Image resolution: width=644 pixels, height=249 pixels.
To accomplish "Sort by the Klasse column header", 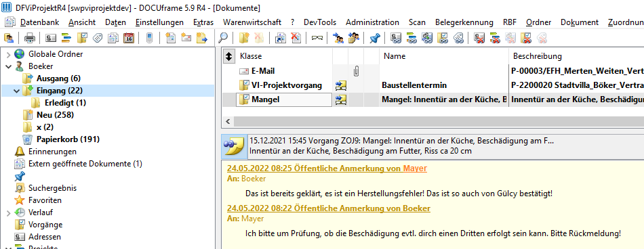I will point(285,57).
